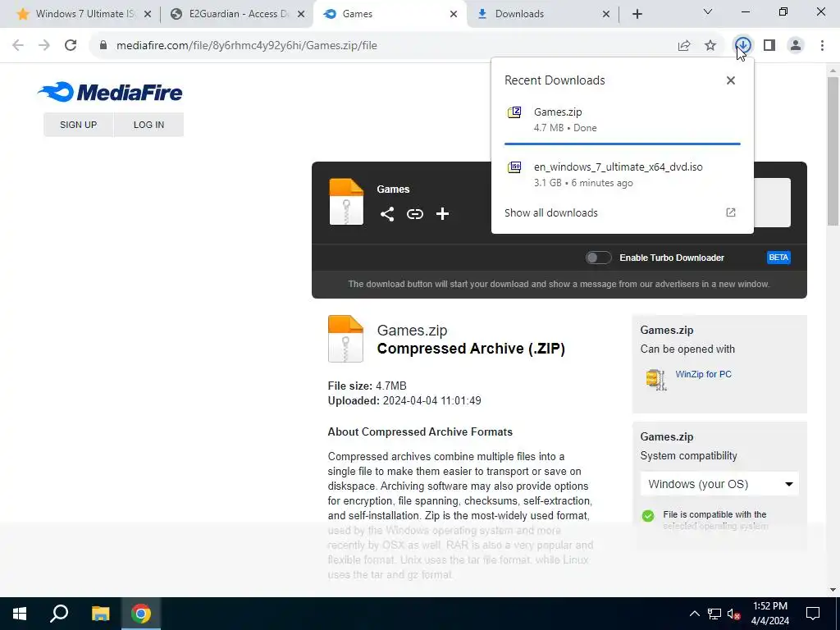Click the Uploaded: 2024-04-04 11:01:49 text

404,400
